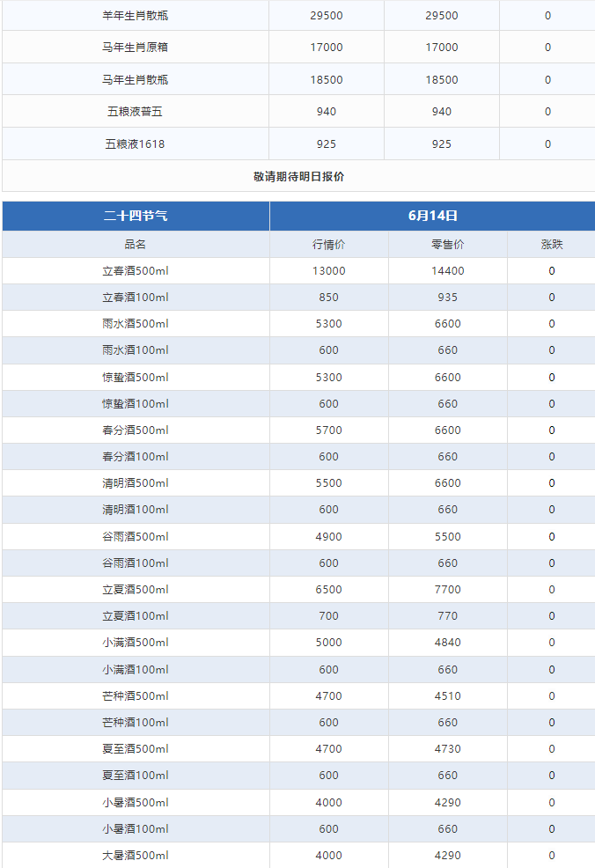The width and height of the screenshot is (595, 868).
Task: Select the 雨水酒100ml product name
Action: click(x=135, y=349)
